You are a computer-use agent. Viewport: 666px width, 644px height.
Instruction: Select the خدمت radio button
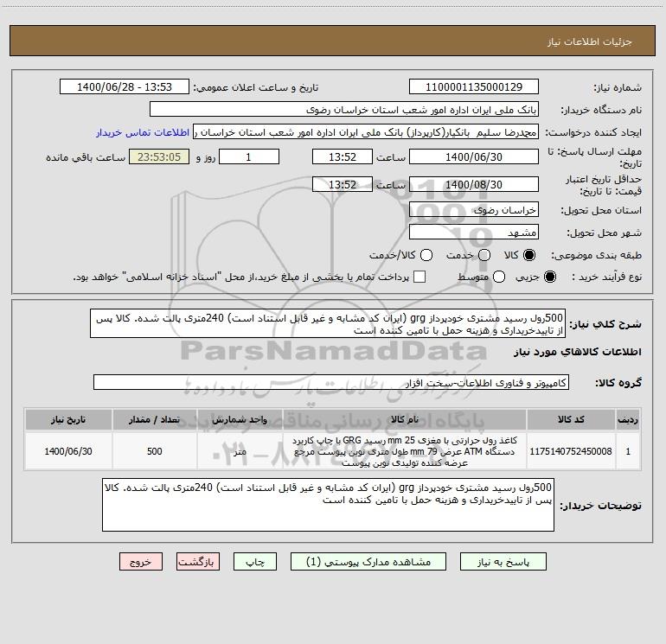[x=484, y=255]
